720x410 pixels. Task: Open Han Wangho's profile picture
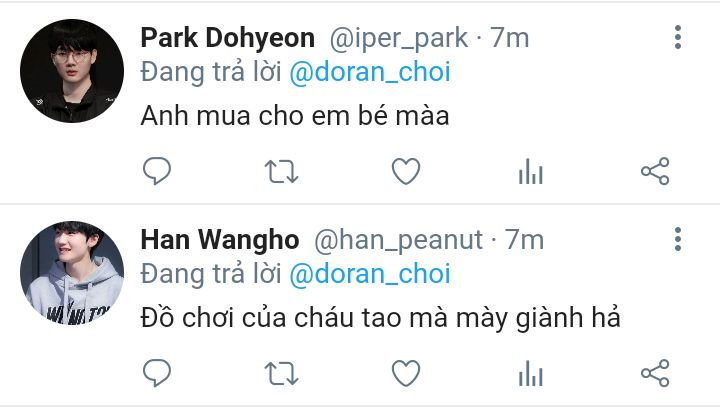[x=72, y=273]
